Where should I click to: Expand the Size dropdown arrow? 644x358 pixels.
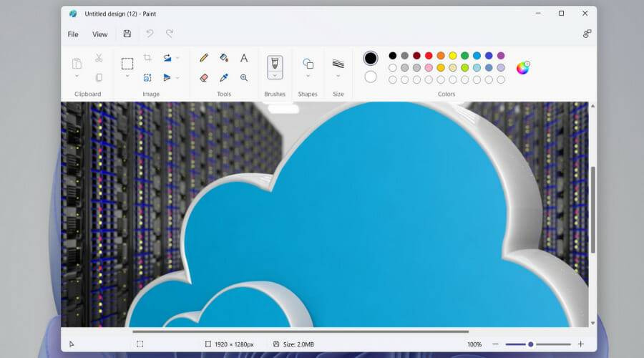click(x=338, y=76)
